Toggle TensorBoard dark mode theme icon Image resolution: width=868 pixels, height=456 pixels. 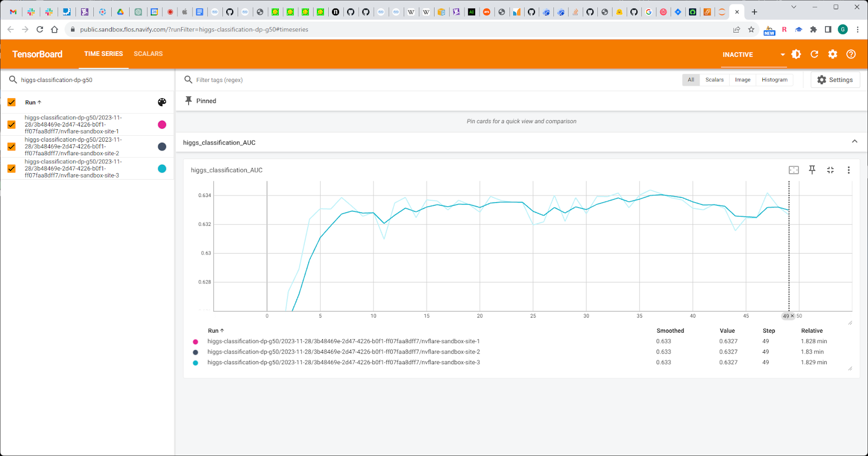click(x=796, y=54)
